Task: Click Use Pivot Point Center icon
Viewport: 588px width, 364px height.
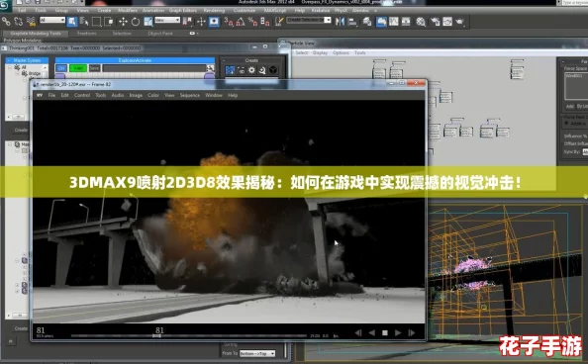Action: tap(187, 22)
